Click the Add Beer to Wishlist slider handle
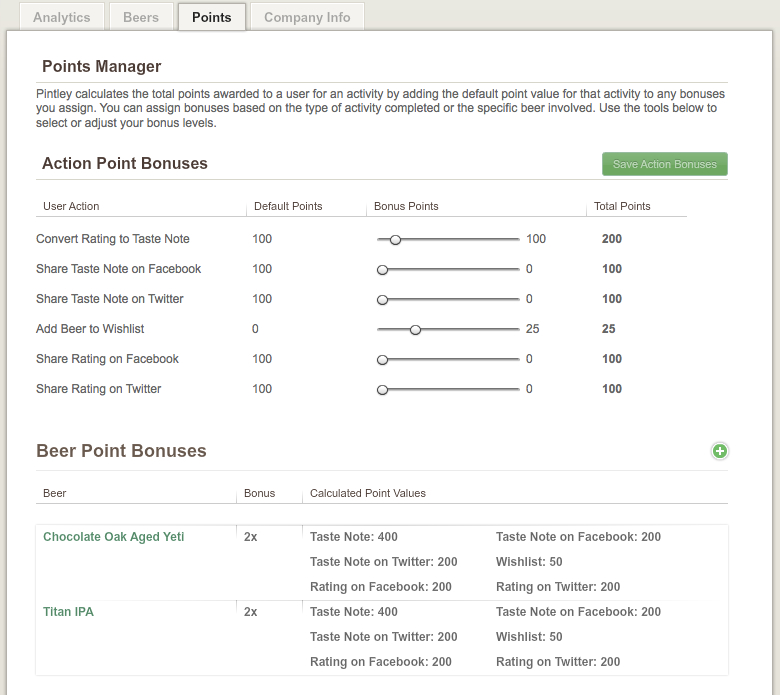This screenshot has width=780, height=695. pyautogui.click(x=415, y=330)
